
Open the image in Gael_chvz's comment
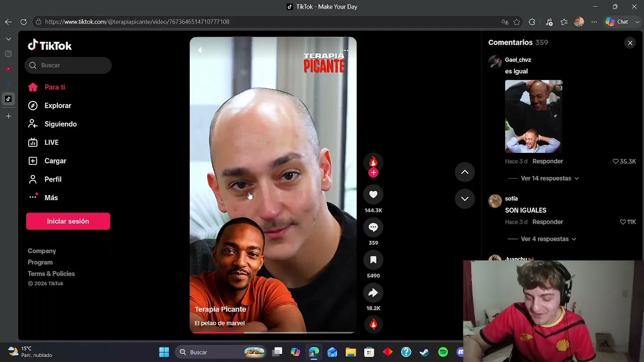[533, 117]
